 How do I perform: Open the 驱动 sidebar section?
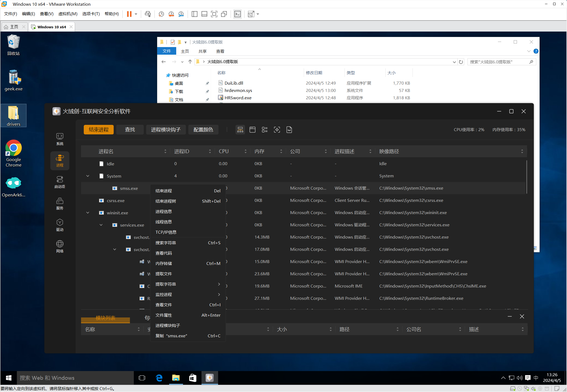point(60,225)
